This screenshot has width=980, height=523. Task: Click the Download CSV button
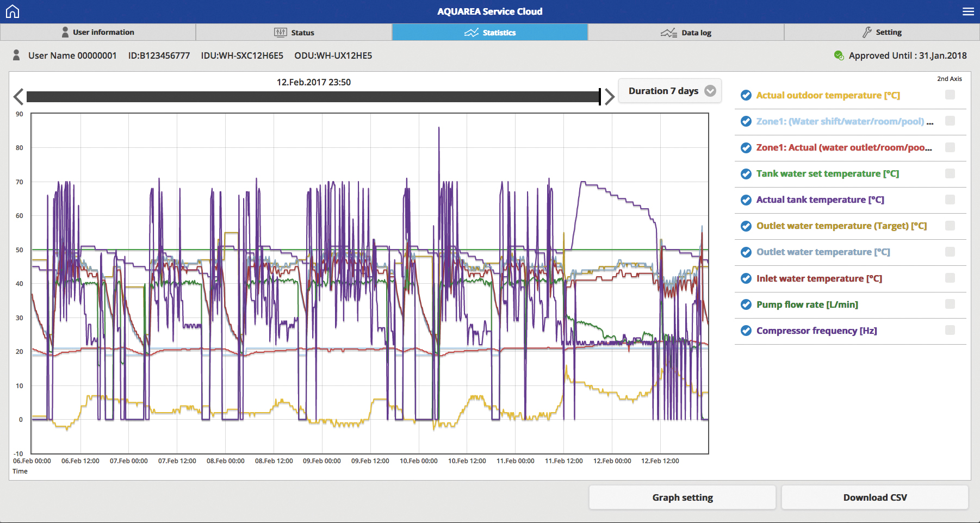tap(874, 497)
